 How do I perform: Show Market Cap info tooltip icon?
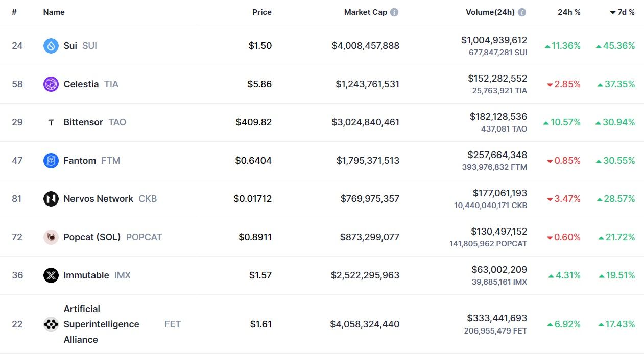click(x=394, y=12)
